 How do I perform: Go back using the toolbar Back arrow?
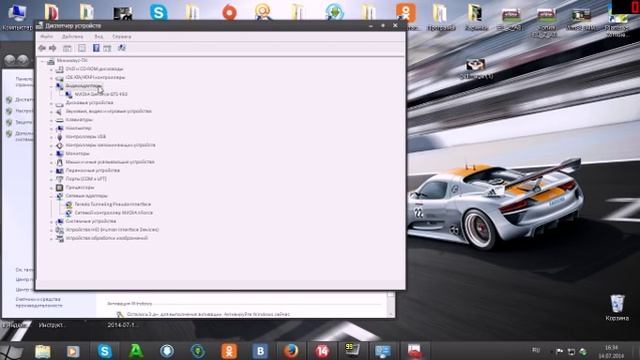[42, 48]
